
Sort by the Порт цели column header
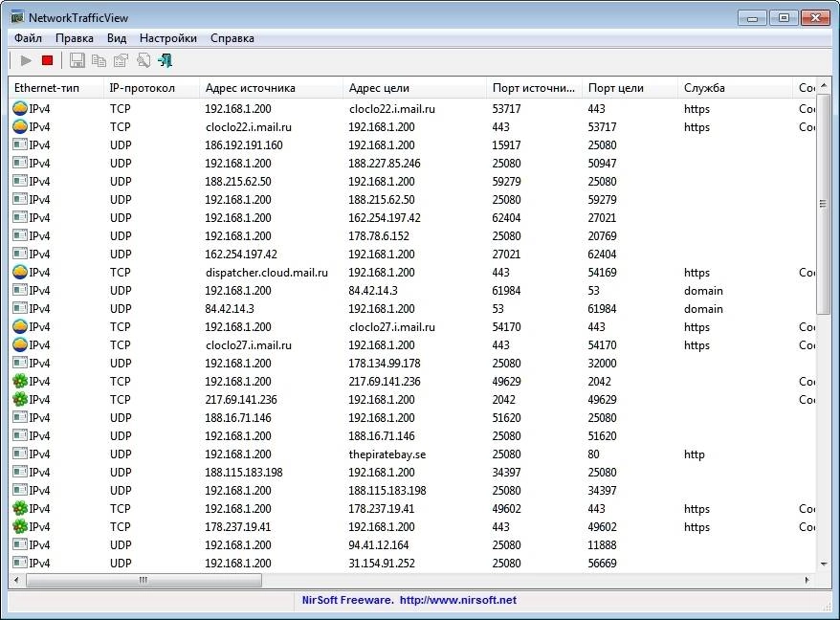tap(630, 88)
